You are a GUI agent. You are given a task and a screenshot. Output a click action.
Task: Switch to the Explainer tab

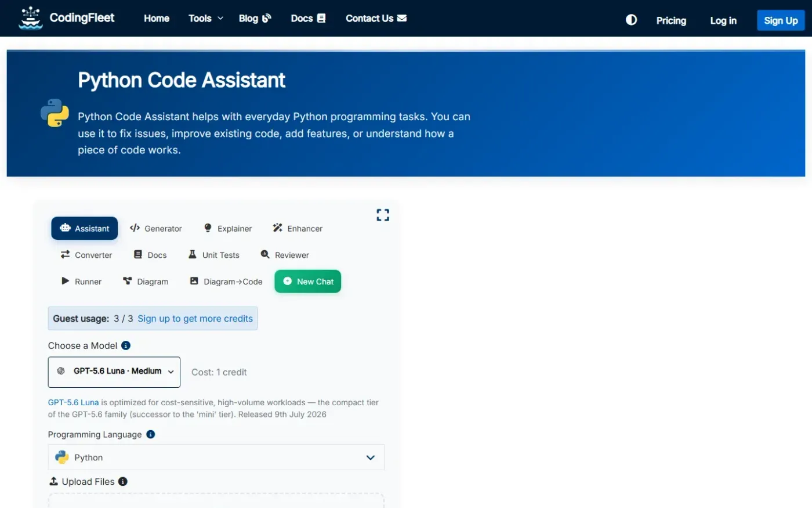(228, 229)
